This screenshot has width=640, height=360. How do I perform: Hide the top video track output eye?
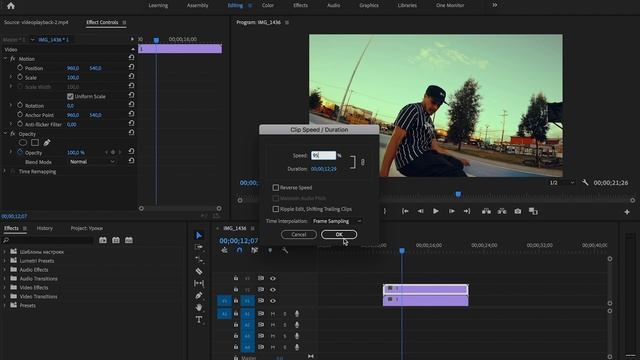273,278
